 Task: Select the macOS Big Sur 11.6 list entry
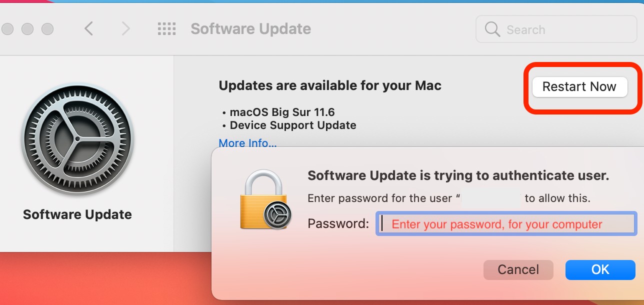pos(283,112)
